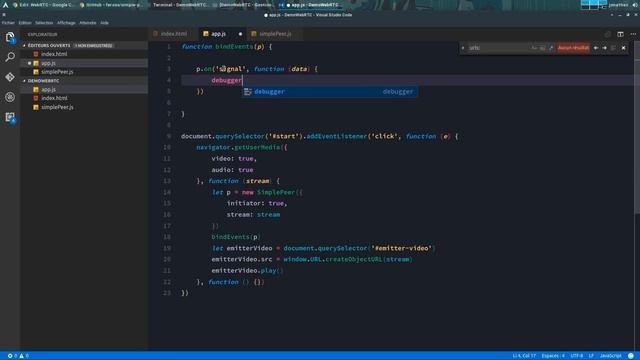Split the editor with the split icon
The image size is (640, 360).
[x=620, y=34]
